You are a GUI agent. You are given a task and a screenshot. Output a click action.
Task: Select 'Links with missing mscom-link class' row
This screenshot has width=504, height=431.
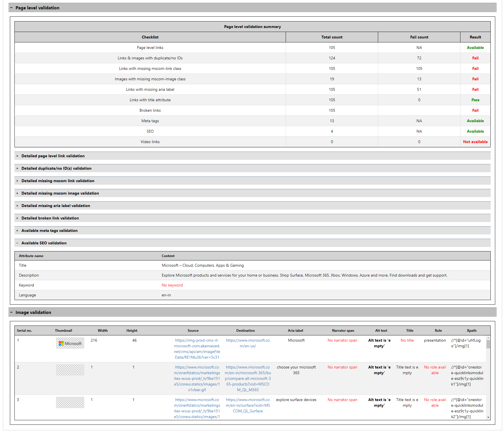[x=253, y=68]
